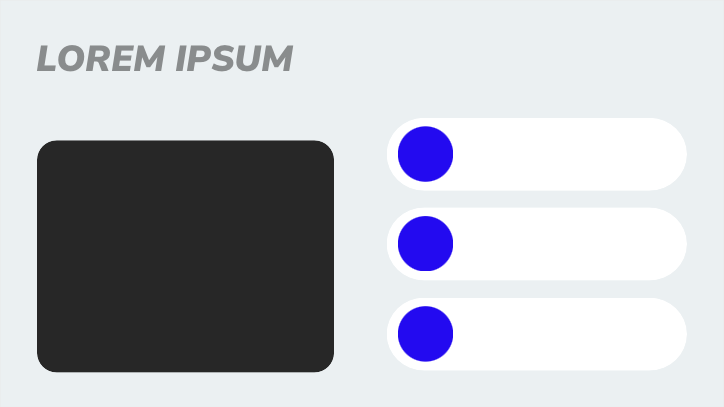Click the LOREM IPSUM heading
The width and height of the screenshot is (724, 407).
[x=165, y=59]
